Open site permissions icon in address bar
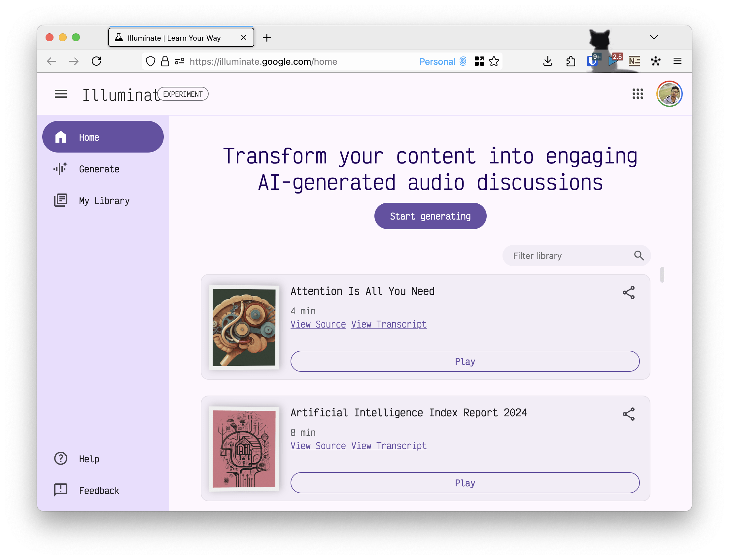The height and width of the screenshot is (560, 729). 180,61
